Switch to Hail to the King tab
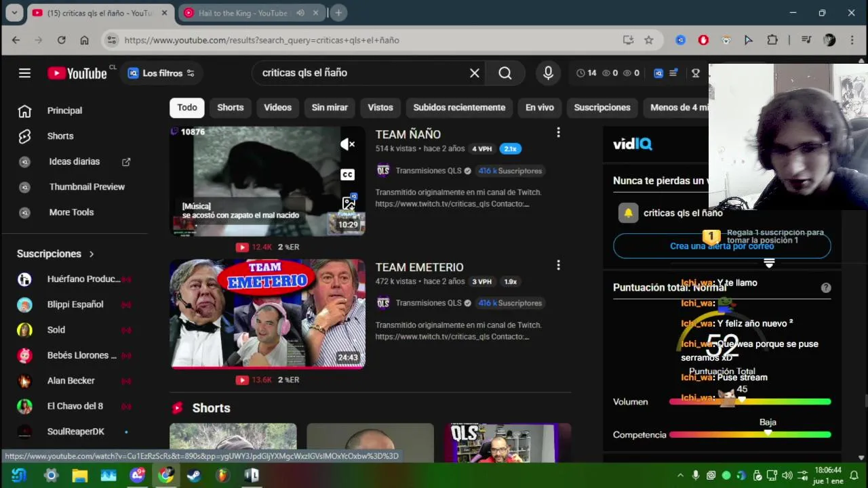The image size is (868, 488). point(243,13)
